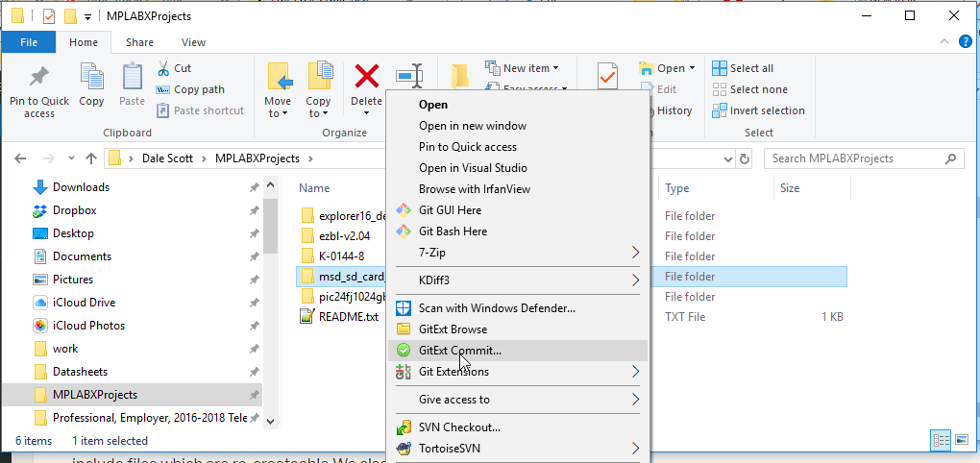Screen dimensions: 980x463
Task: Expand the KDiff3 submenu
Action: click(518, 280)
